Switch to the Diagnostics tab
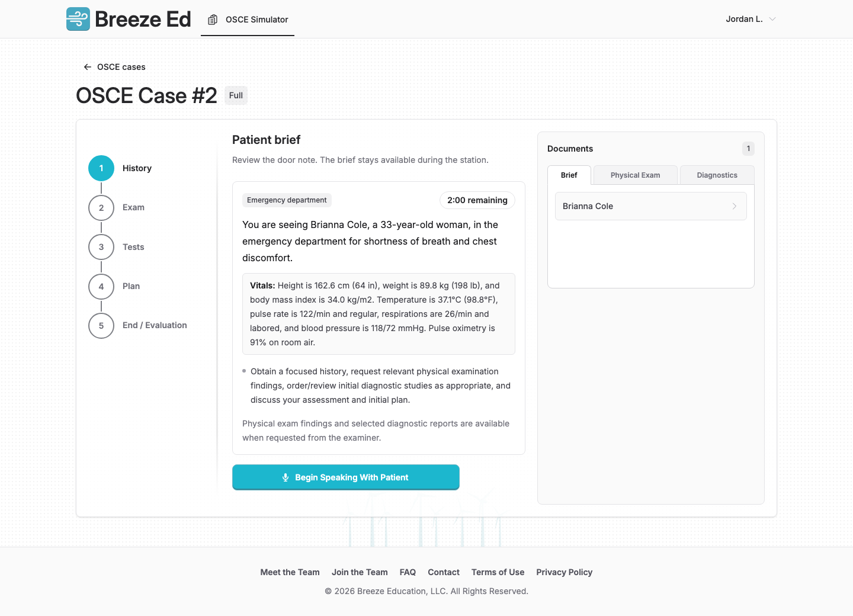Screen dimensions: 853x616 point(717,175)
